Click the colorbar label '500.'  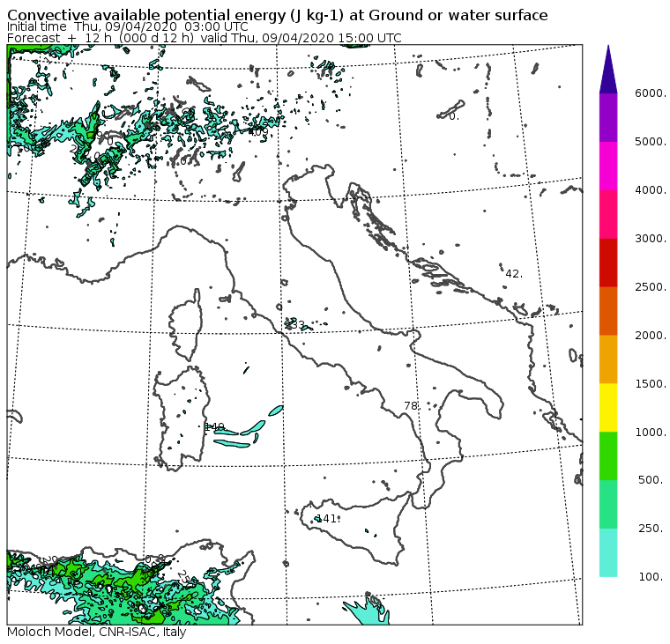pyautogui.click(x=651, y=480)
